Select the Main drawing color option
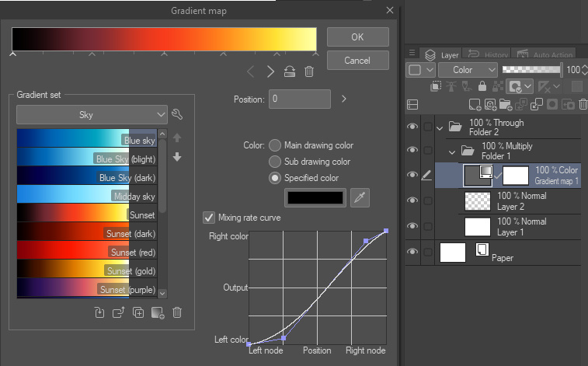This screenshot has width=588, height=366. pyautogui.click(x=275, y=145)
